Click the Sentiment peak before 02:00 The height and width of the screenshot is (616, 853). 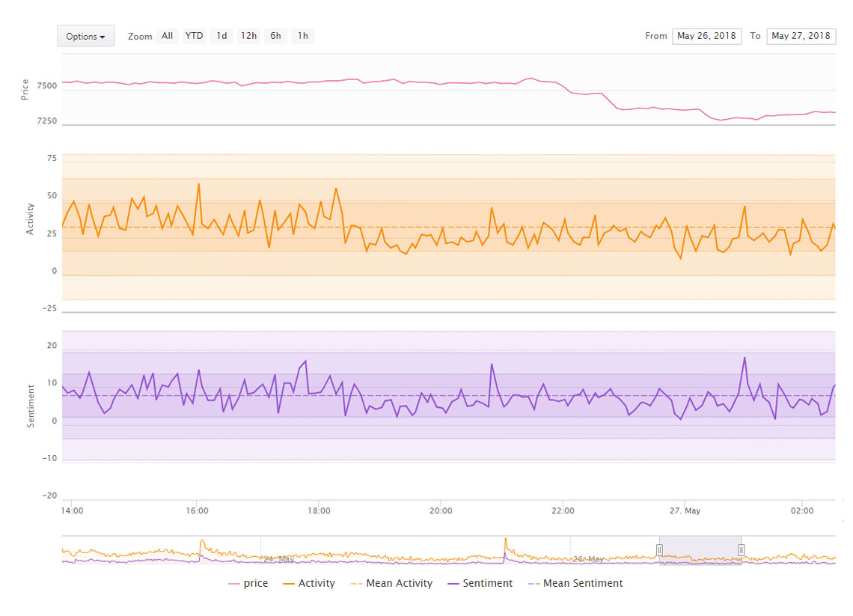click(x=745, y=358)
